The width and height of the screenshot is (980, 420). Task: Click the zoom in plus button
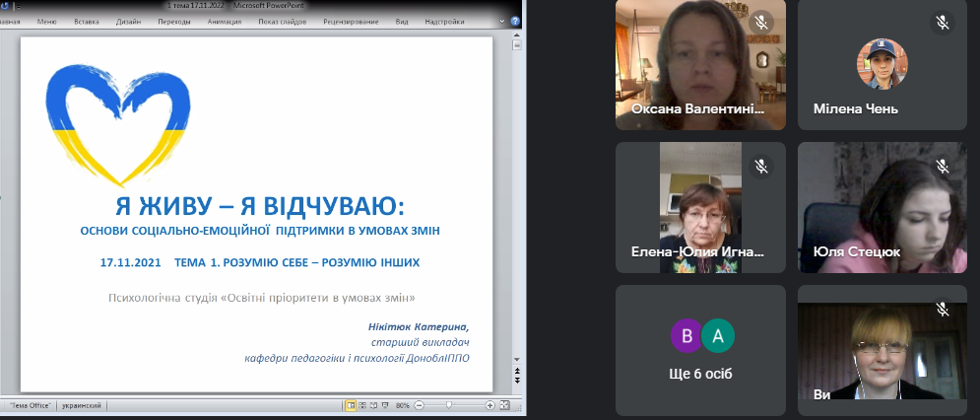(490, 405)
